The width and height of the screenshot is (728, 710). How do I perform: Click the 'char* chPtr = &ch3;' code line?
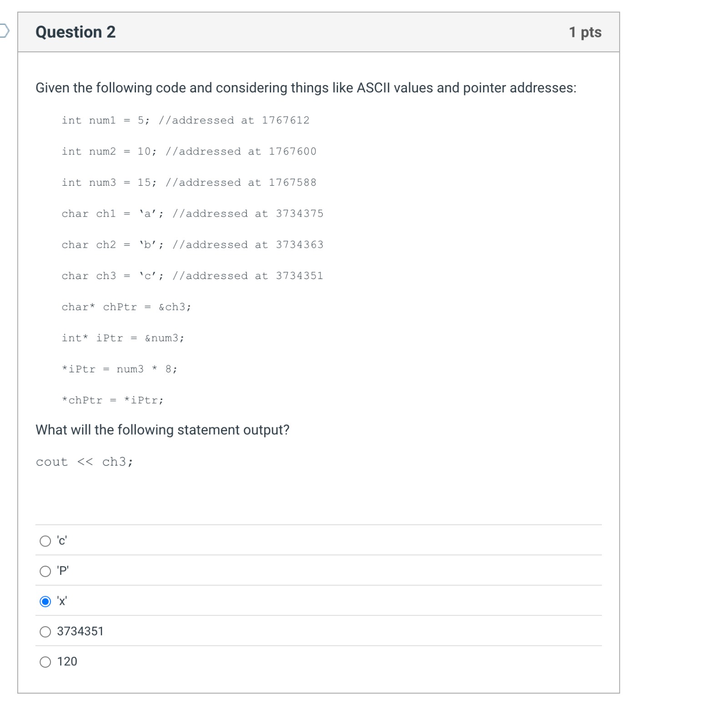coord(126,307)
